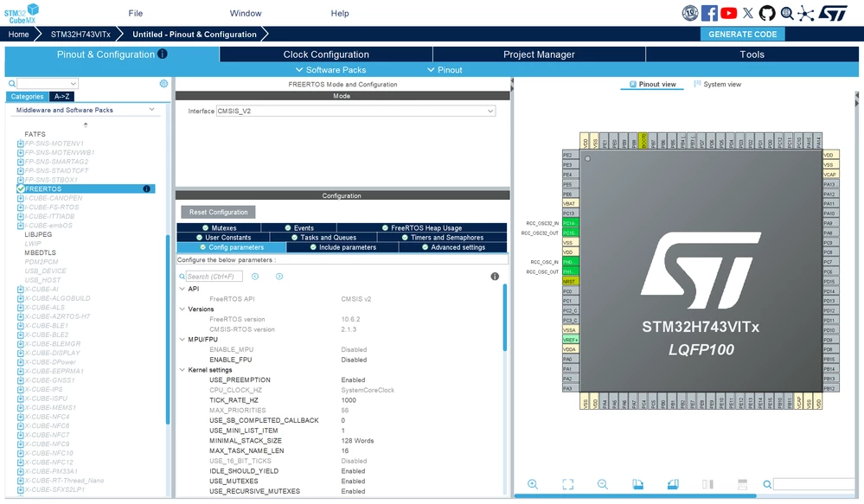Open the Help menu
This screenshot has height=504, width=864.
click(x=340, y=13)
